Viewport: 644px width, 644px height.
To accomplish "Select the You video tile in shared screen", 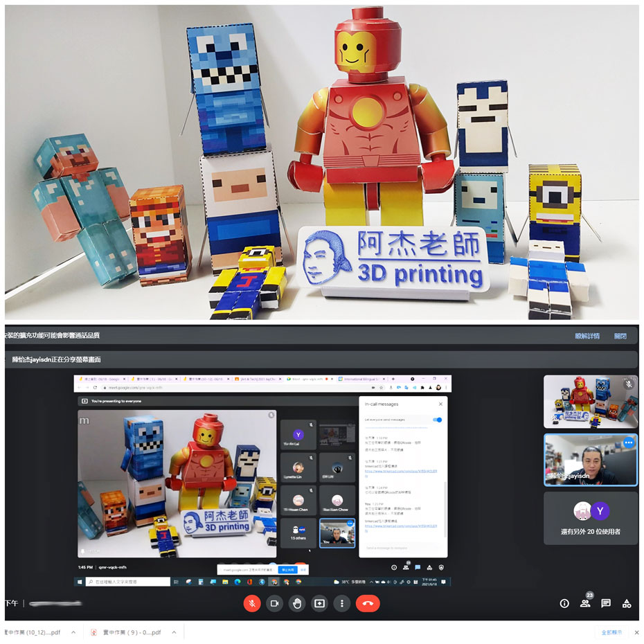I will click(x=337, y=533).
